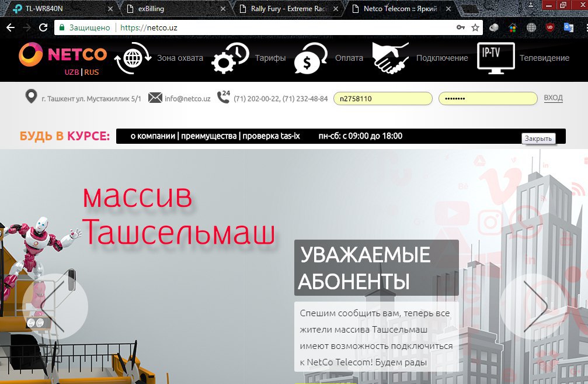The height and width of the screenshot is (384, 588).
Task: Show next slide with right arrow
Action: tap(533, 306)
